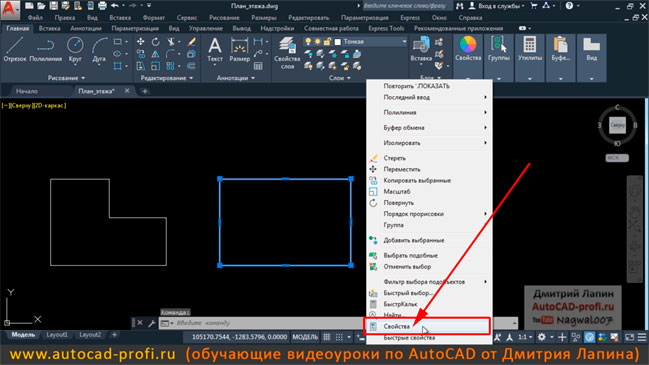
Task: Toggle clean screen icon in status bar
Action: [629, 337]
